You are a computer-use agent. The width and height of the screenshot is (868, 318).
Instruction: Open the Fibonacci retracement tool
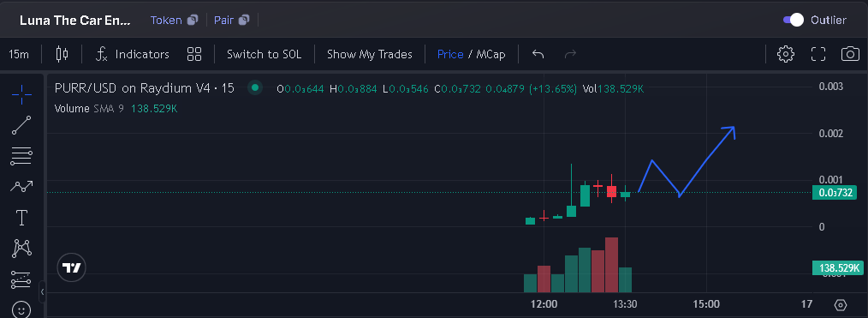[21, 156]
